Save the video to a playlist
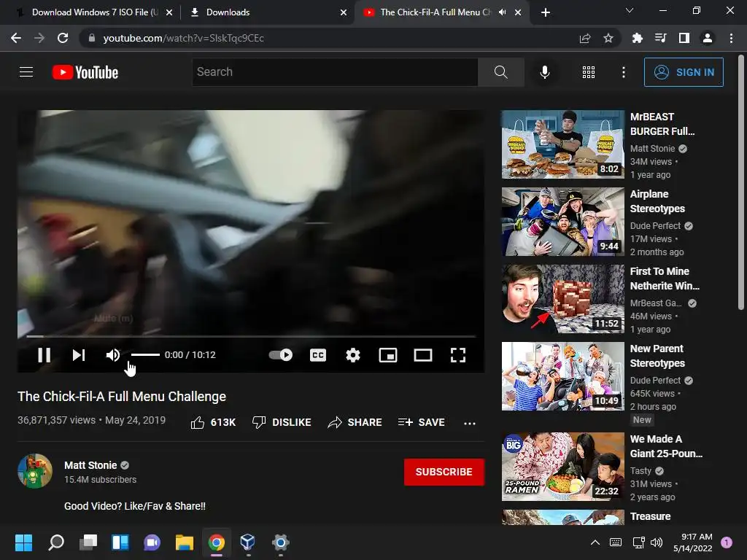 pyautogui.click(x=422, y=422)
